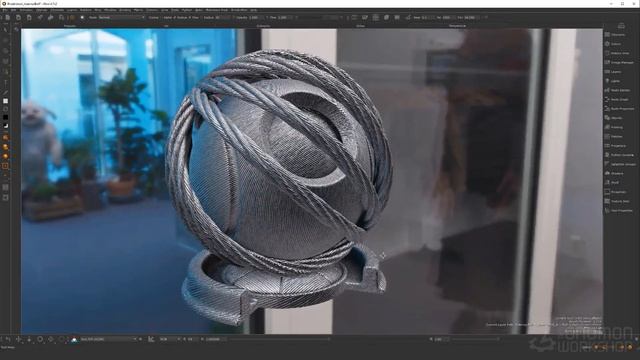Screen dimensions: 640x360
Task: Open the File menu
Action: pyautogui.click(x=5, y=10)
